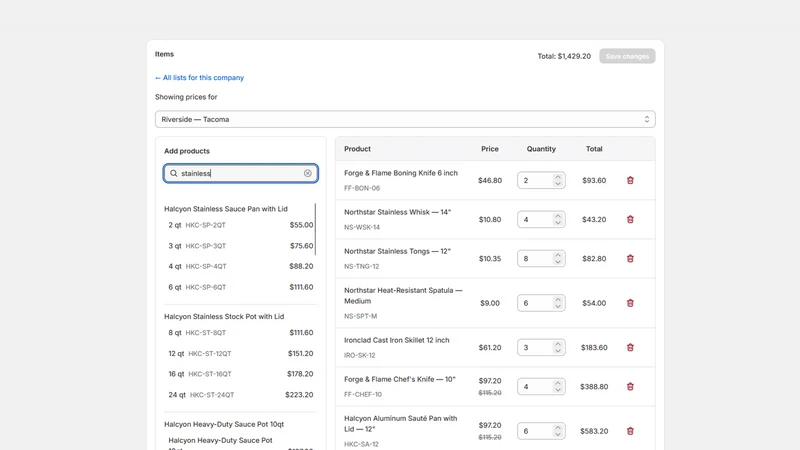Viewport: 800px width, 450px height.
Task: Click Forge & Flame Chef's Knife — 10" name
Action: 399,380
